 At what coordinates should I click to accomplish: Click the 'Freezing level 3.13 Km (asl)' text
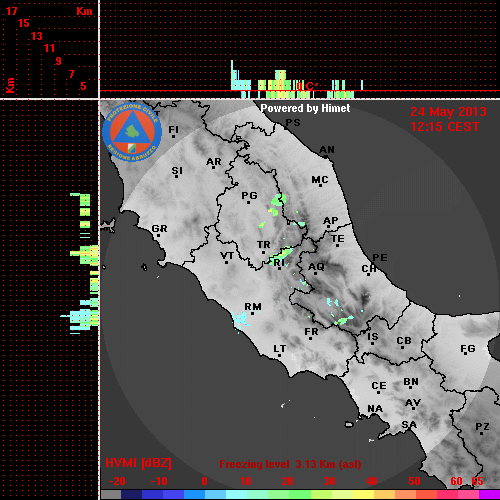coord(290,464)
